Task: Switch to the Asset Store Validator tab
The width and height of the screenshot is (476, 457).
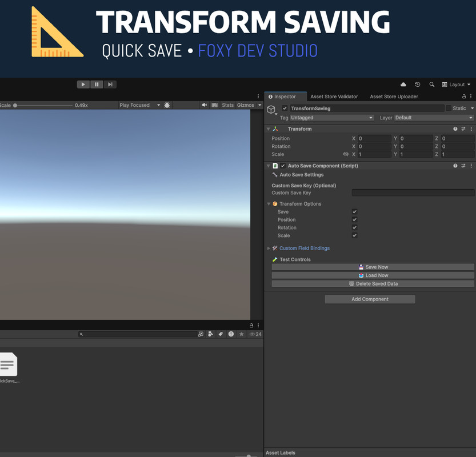Action: click(334, 97)
